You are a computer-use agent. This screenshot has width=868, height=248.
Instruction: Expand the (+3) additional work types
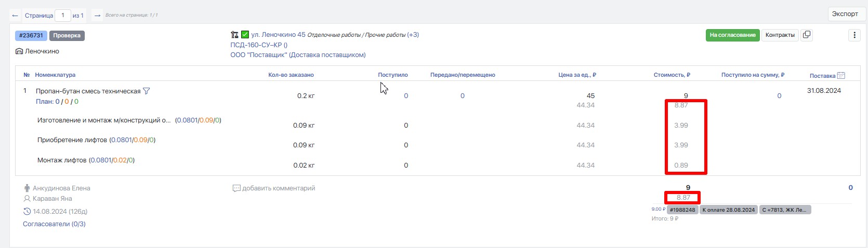pyautogui.click(x=413, y=35)
